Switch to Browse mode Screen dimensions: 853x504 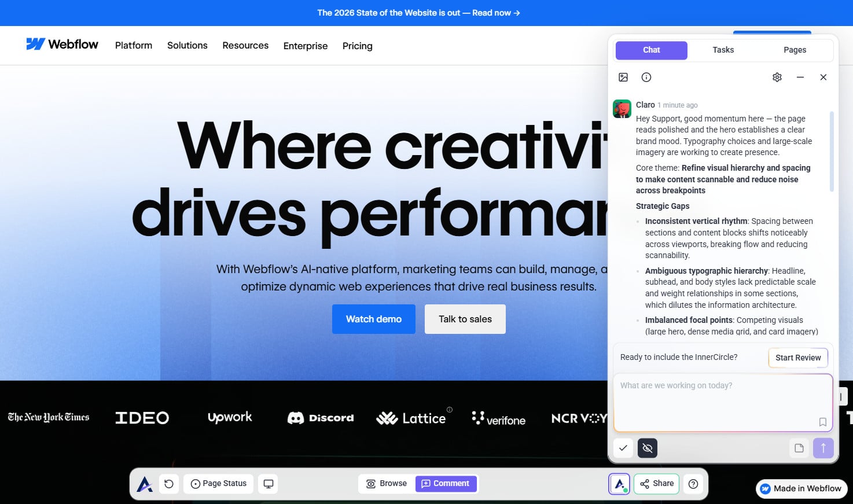387,484
